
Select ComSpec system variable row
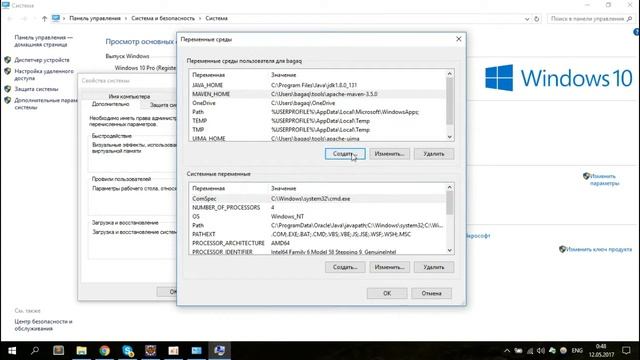pos(317,199)
